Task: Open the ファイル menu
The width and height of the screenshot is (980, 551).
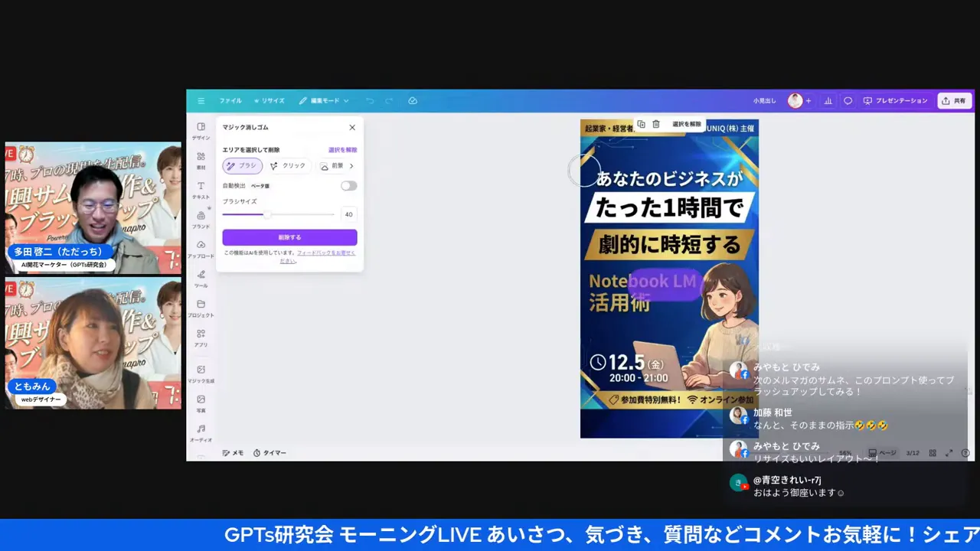Action: click(x=230, y=100)
